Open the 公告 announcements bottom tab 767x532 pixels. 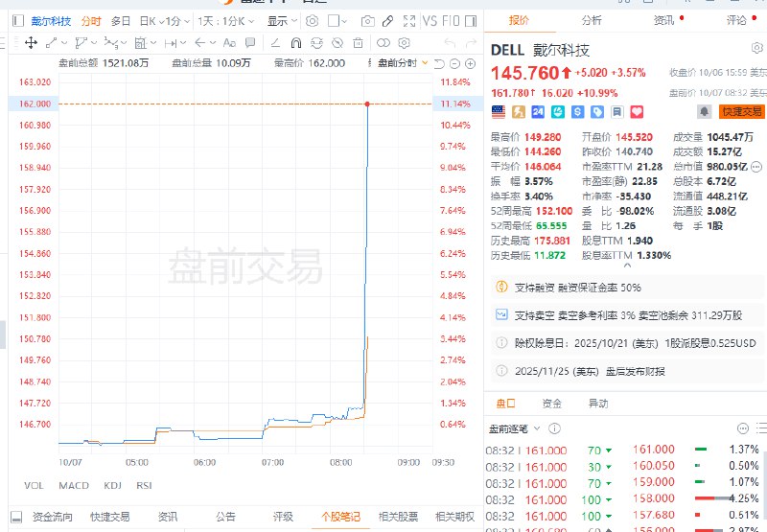[225, 517]
